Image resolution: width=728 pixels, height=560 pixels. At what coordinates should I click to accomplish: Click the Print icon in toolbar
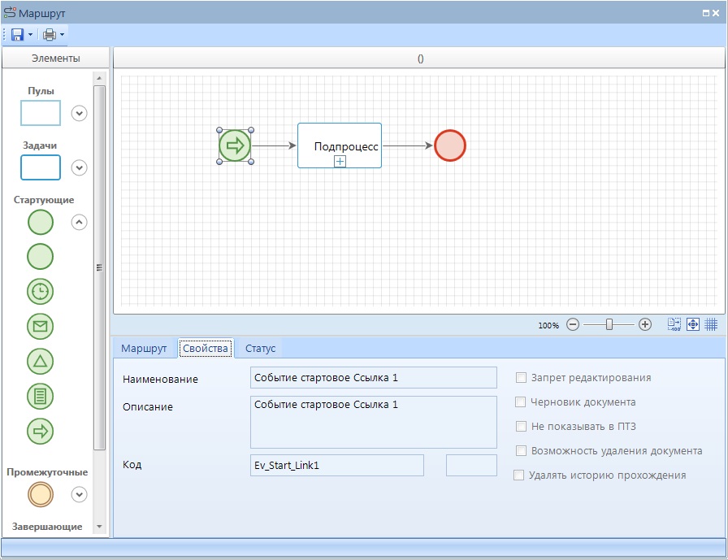pos(50,35)
